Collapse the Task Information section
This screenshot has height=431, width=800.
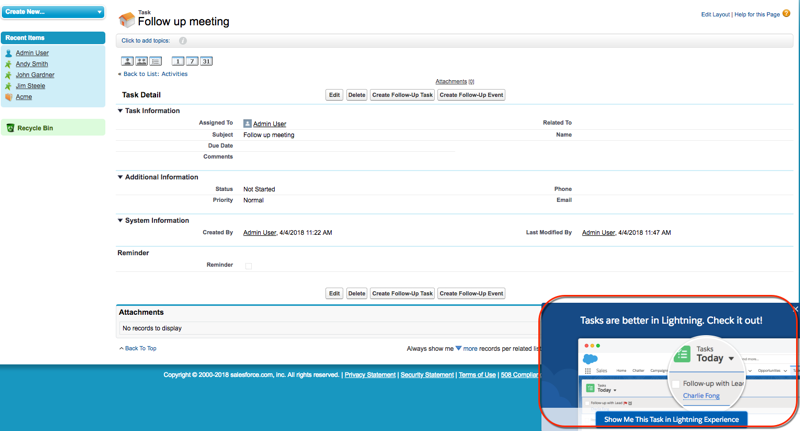[x=120, y=111]
